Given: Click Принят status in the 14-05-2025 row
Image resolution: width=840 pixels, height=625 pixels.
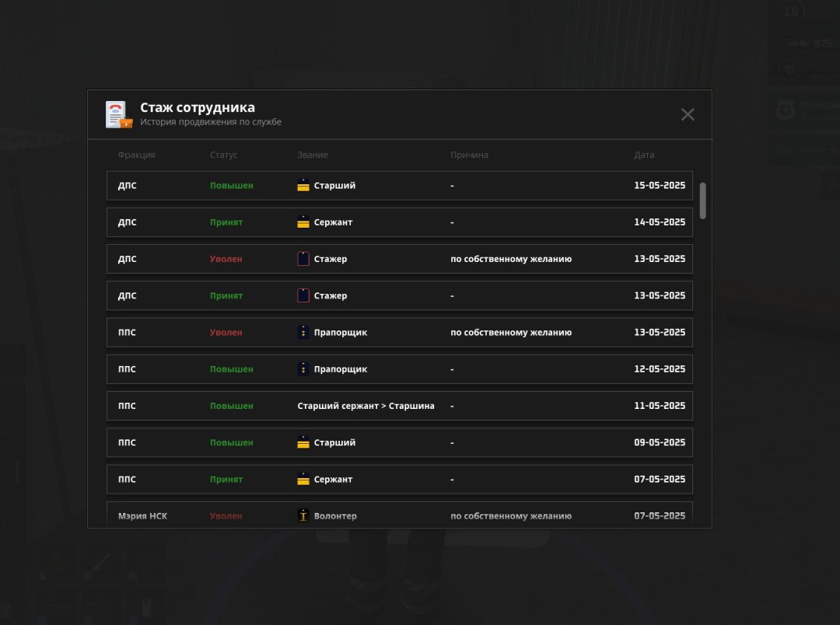Looking at the screenshot, I should pos(226,222).
